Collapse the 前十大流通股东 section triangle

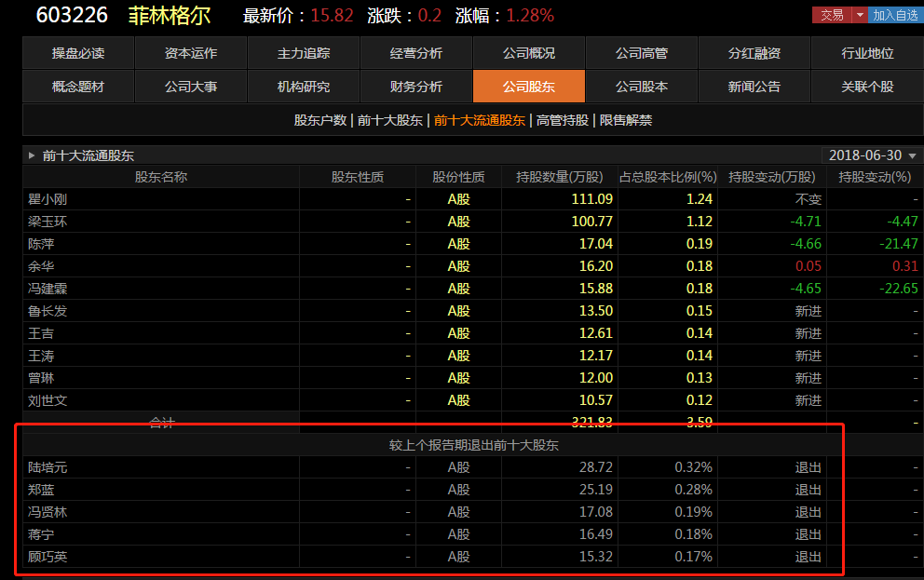click(x=32, y=155)
